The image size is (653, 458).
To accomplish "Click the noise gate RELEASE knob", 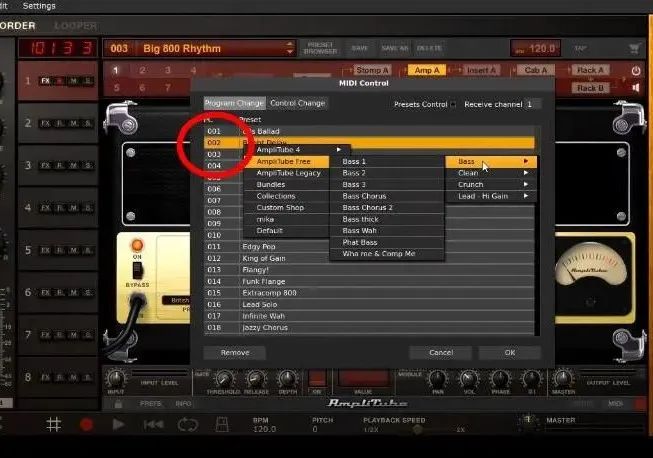I will [255, 379].
